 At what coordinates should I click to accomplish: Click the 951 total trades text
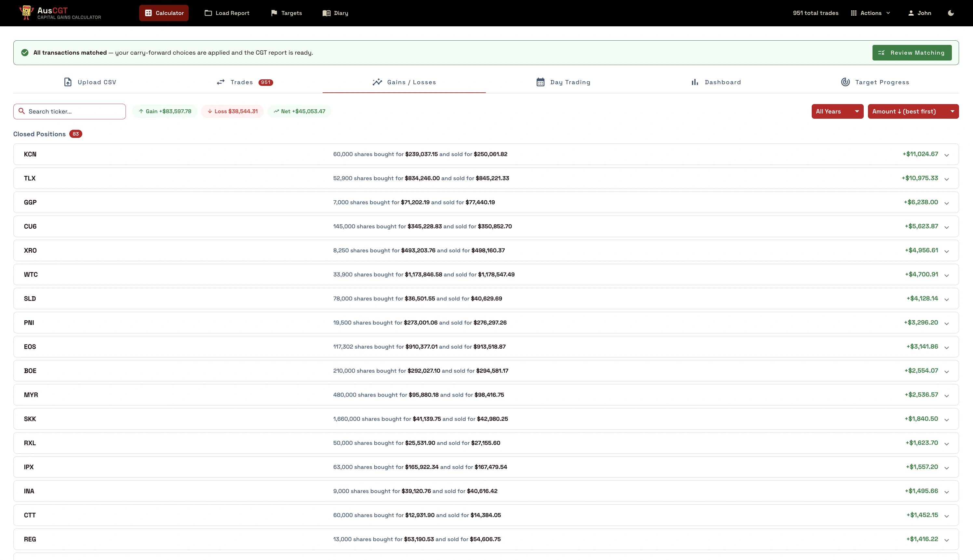click(815, 13)
